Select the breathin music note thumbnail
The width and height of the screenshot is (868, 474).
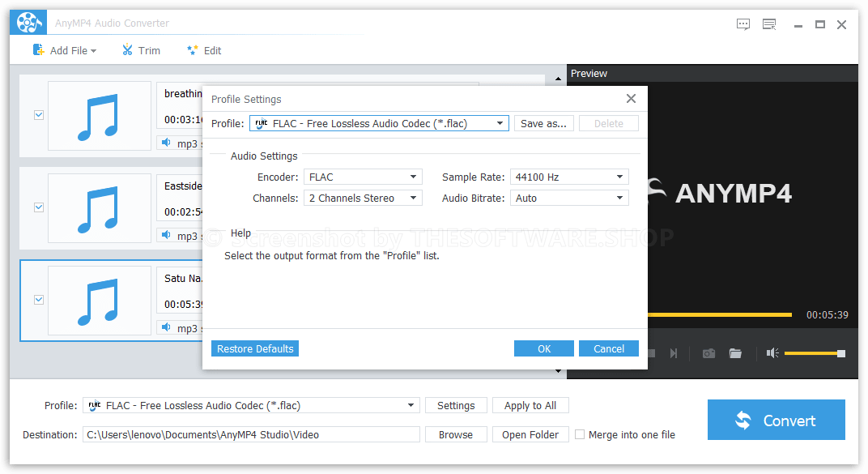(x=100, y=116)
